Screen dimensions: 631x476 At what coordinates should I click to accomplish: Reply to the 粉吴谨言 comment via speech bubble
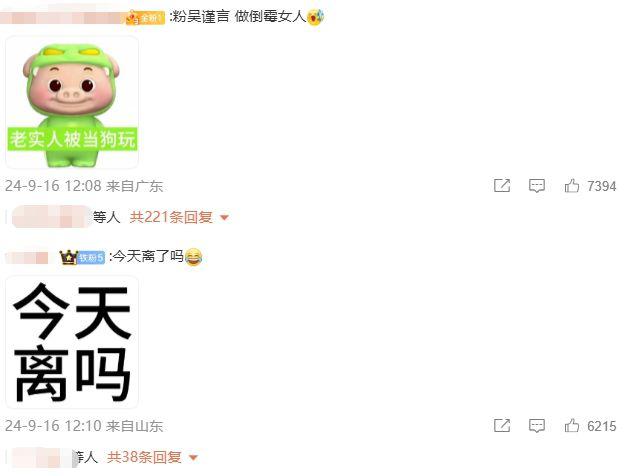[x=536, y=186]
